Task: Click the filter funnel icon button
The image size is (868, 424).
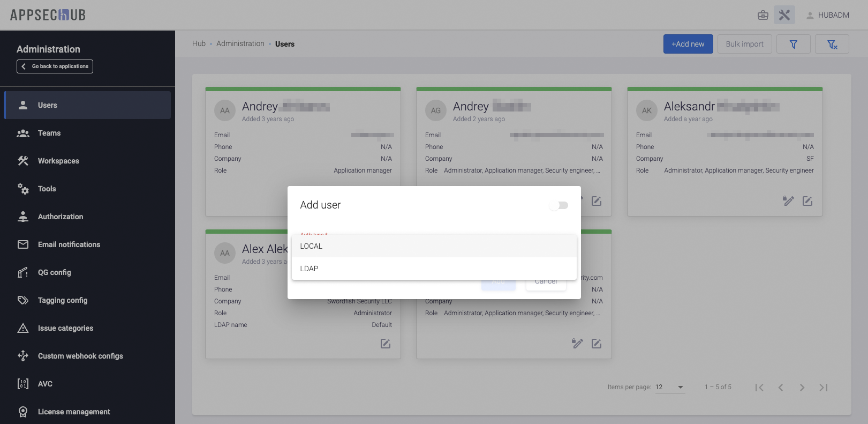Action: (794, 44)
